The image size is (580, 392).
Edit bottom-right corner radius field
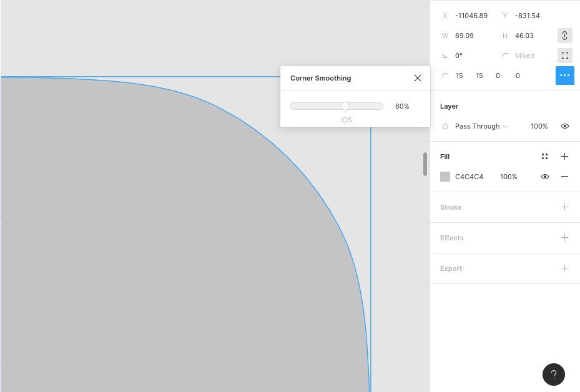tap(498, 76)
